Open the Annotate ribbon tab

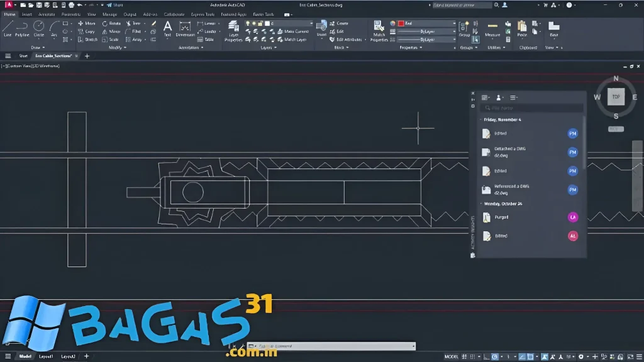click(47, 14)
